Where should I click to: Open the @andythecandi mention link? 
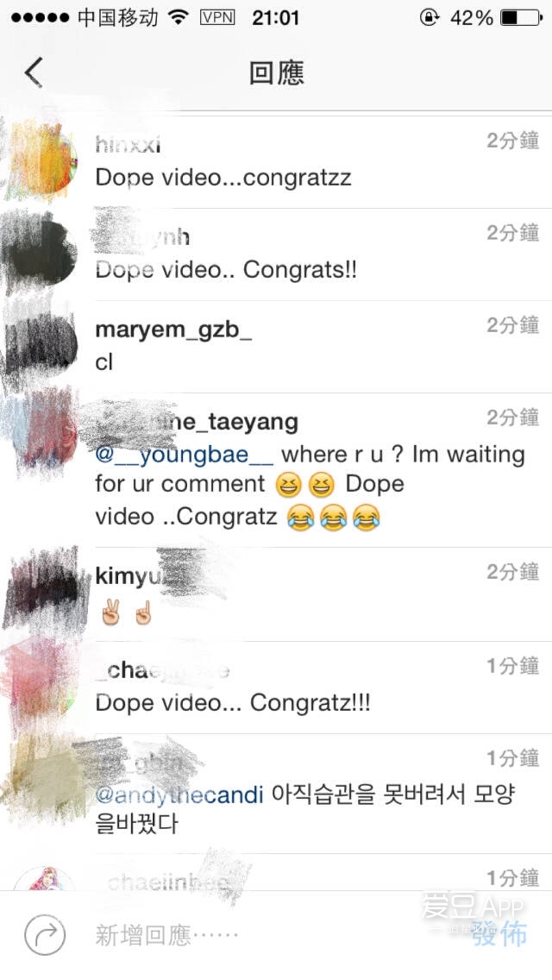[179, 795]
